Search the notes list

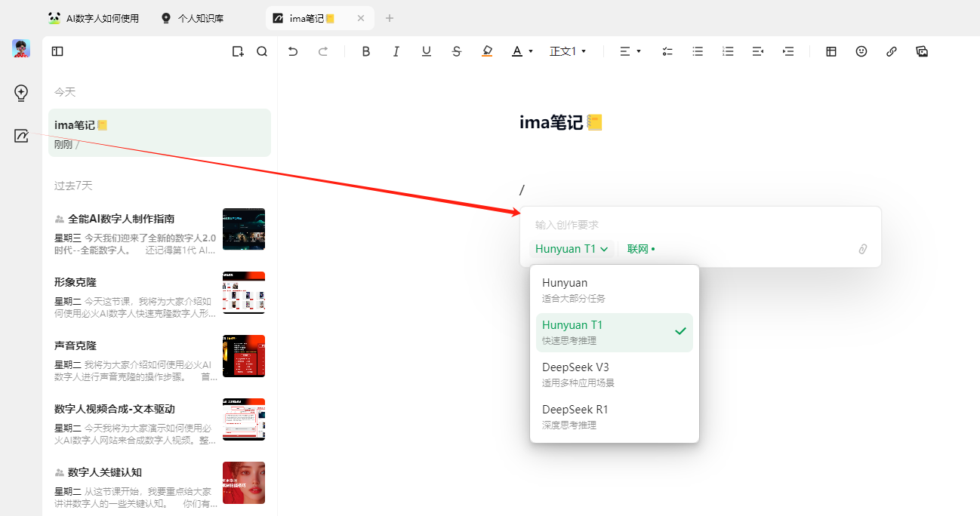click(x=262, y=51)
